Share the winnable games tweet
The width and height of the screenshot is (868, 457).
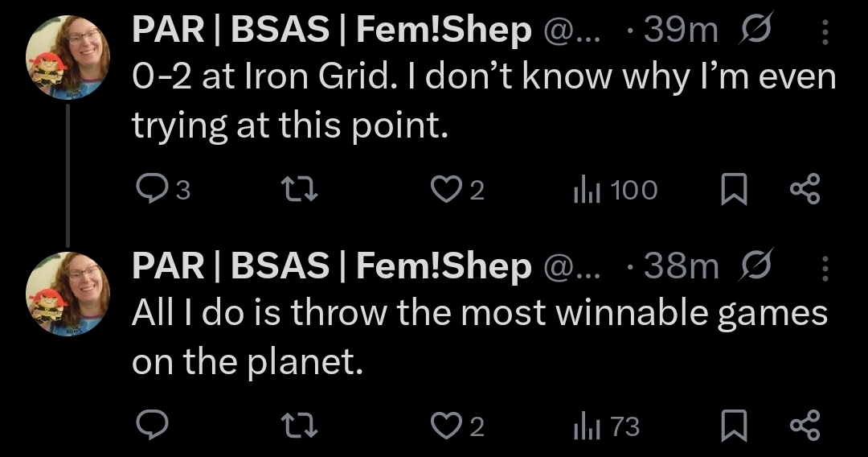pyautogui.click(x=805, y=426)
